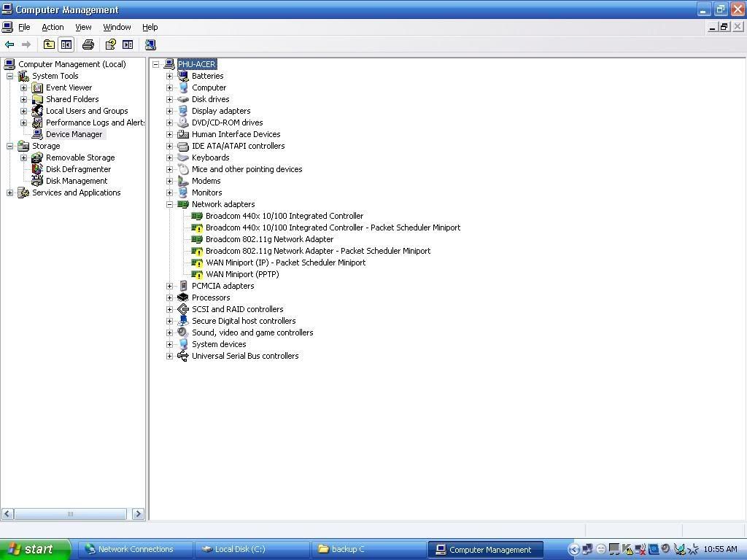
Task: Expand the PCMCIA adapters category
Action: [x=169, y=286]
